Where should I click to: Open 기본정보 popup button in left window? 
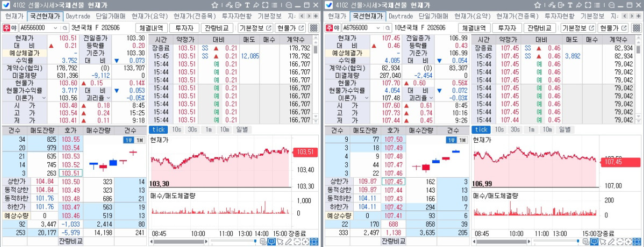(x=255, y=28)
